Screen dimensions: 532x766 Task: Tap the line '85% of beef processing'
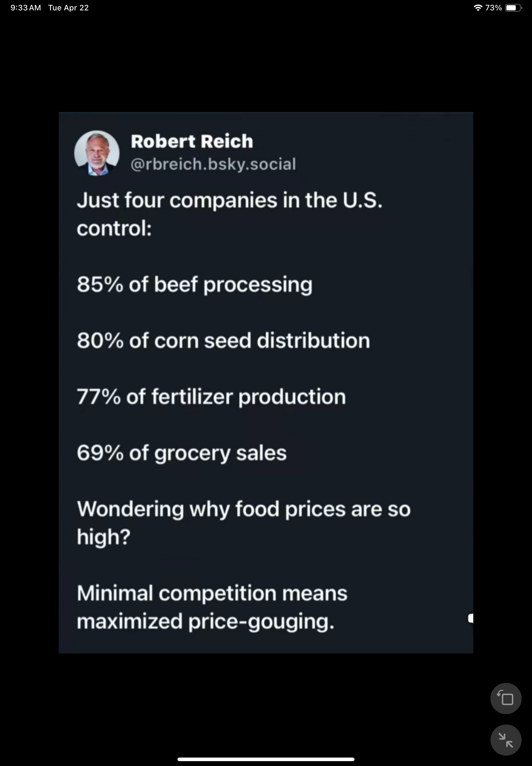tap(194, 285)
